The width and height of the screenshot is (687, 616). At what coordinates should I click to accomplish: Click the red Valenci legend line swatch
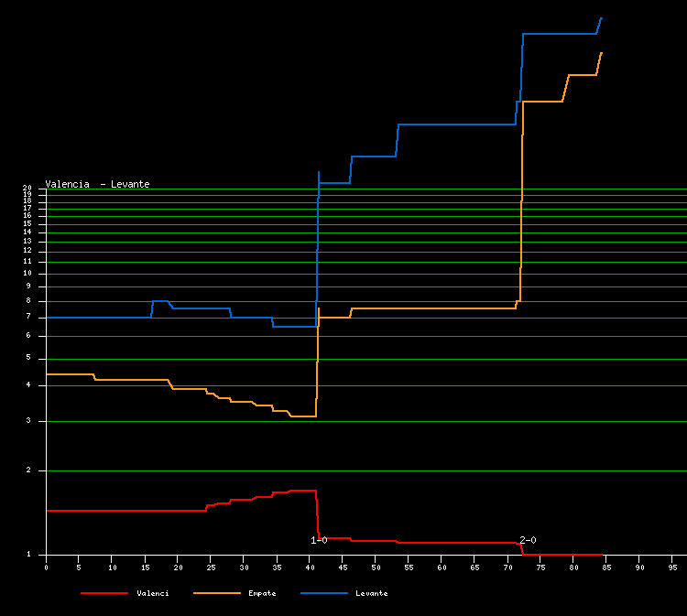[104, 593]
